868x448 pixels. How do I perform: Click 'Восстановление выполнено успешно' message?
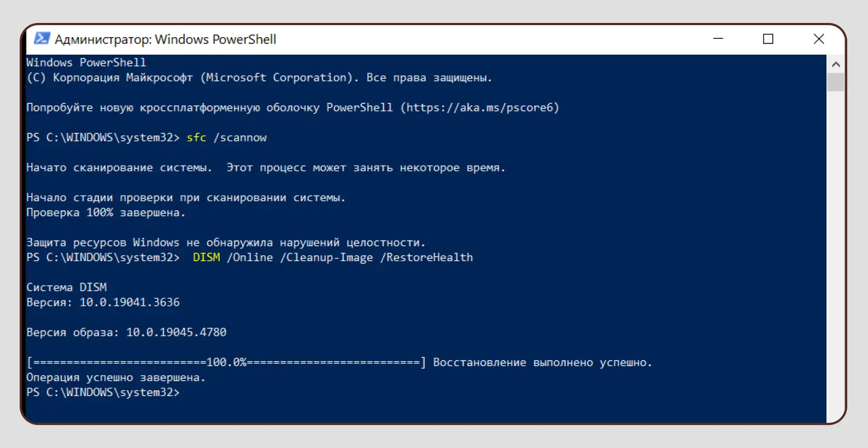[x=542, y=362]
